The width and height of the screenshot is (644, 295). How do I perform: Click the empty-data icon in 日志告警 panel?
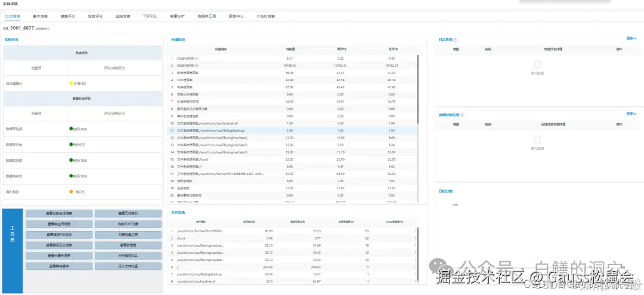(x=537, y=64)
